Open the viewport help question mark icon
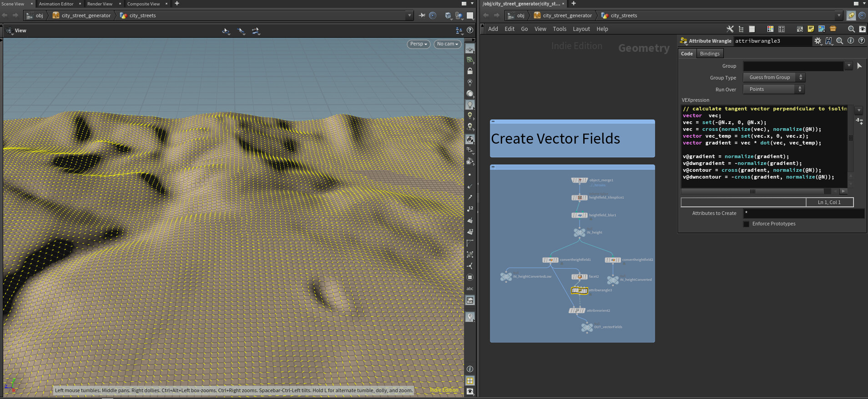The width and height of the screenshot is (868, 399). [x=470, y=30]
